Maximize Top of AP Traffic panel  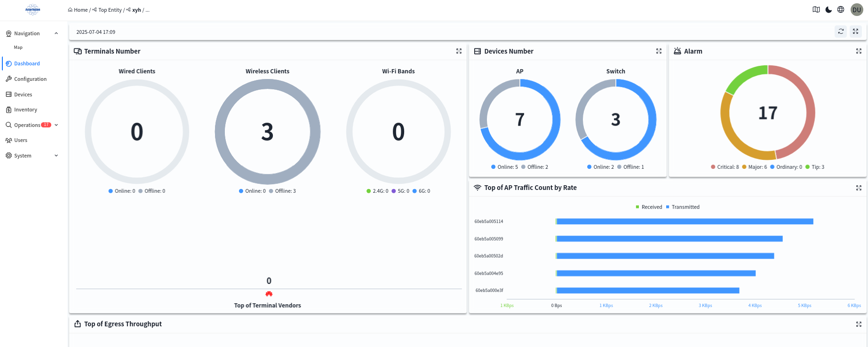[x=859, y=188]
